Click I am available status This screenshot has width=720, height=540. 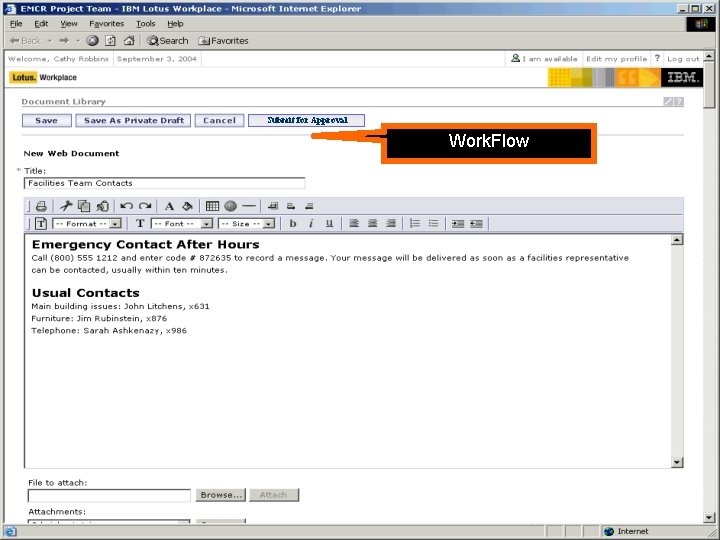544,59
